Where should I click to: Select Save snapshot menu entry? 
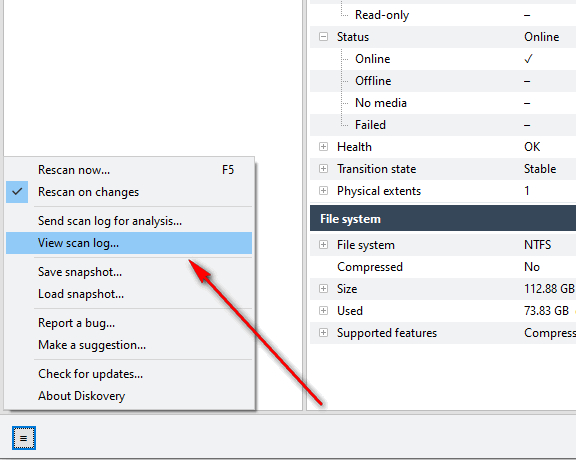[x=129, y=272]
